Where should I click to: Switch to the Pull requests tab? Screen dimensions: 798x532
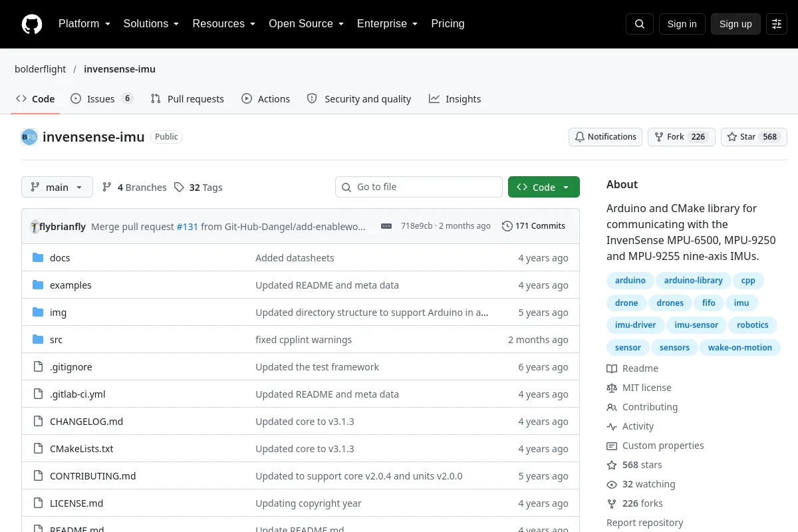point(188,99)
